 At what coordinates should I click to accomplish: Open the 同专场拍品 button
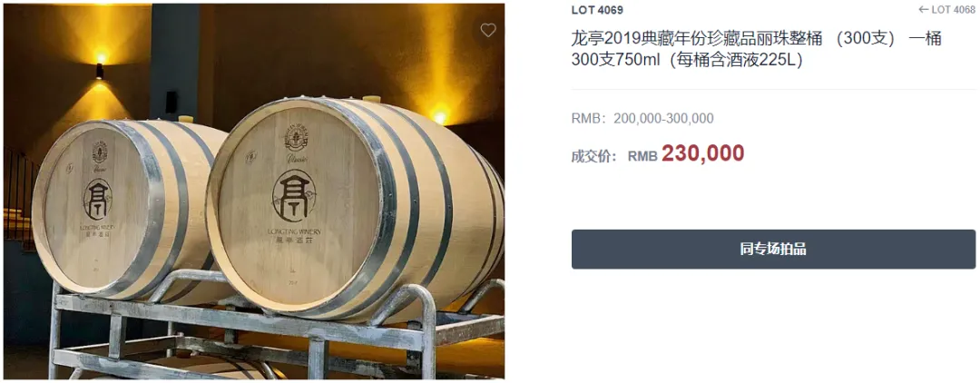point(773,250)
